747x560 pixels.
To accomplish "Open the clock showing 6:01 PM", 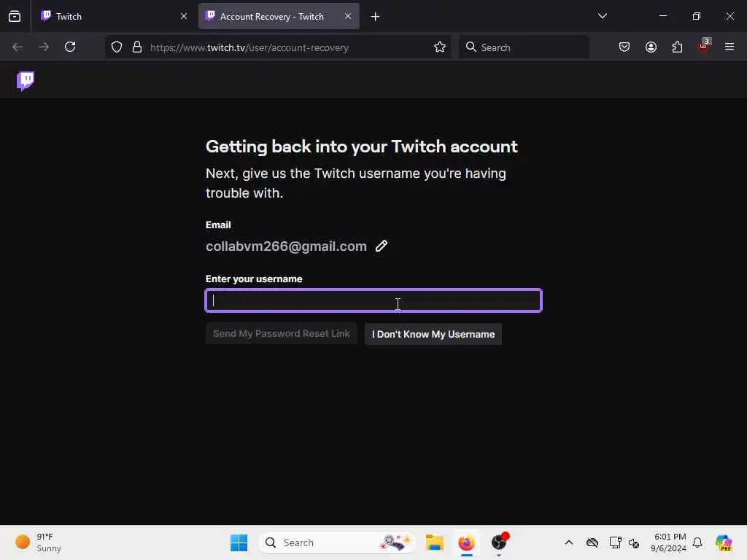I will (669, 542).
